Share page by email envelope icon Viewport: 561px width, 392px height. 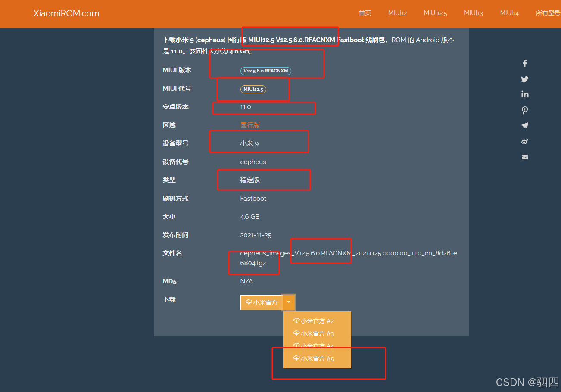525,157
